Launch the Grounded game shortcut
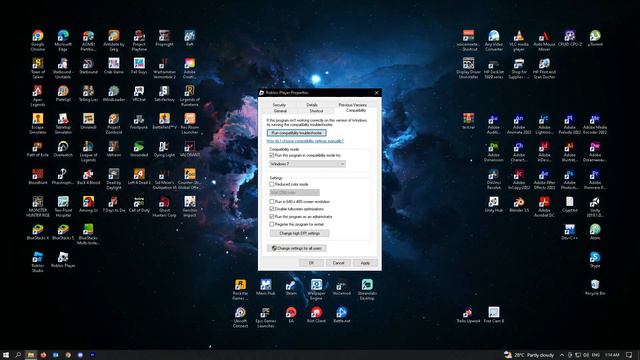 click(139, 149)
